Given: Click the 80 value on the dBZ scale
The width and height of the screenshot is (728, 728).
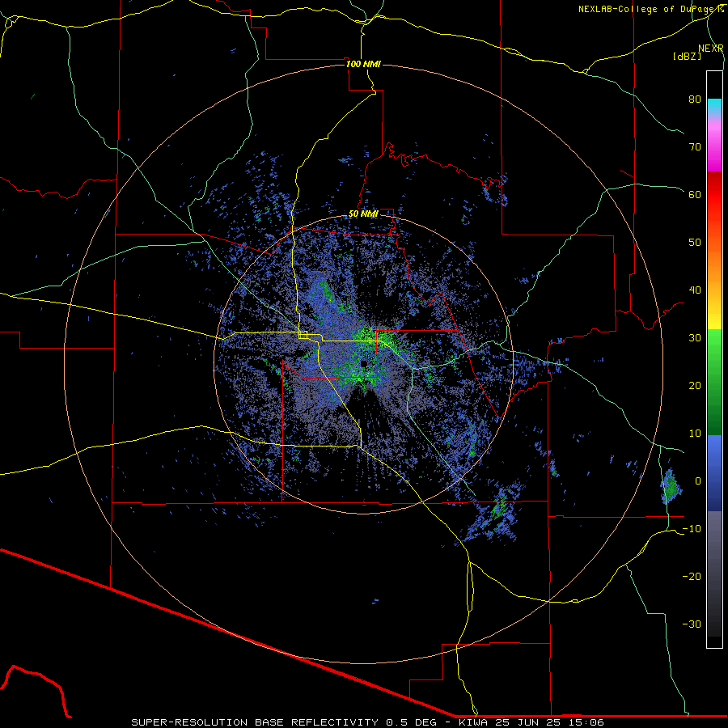Looking at the screenshot, I should click(x=695, y=99).
